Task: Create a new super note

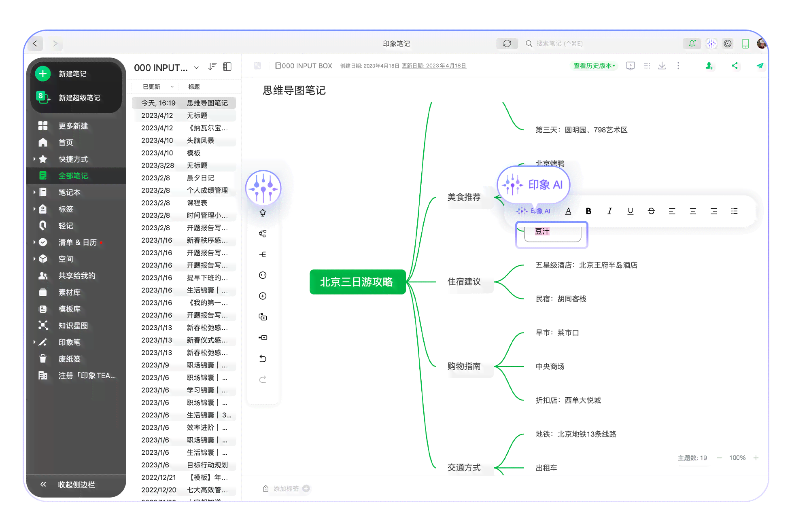Action: coord(68,97)
